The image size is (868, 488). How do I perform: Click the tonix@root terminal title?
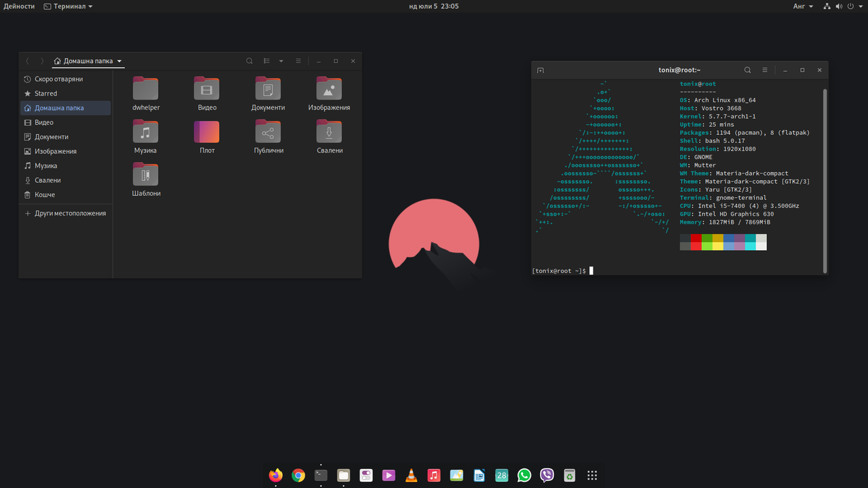click(x=679, y=70)
